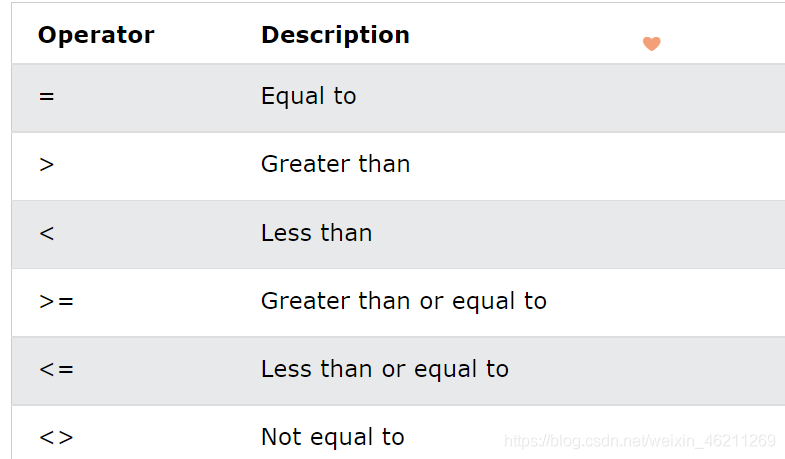Click the Operator column header
Viewport: 785px width, 459px height.
(x=96, y=35)
